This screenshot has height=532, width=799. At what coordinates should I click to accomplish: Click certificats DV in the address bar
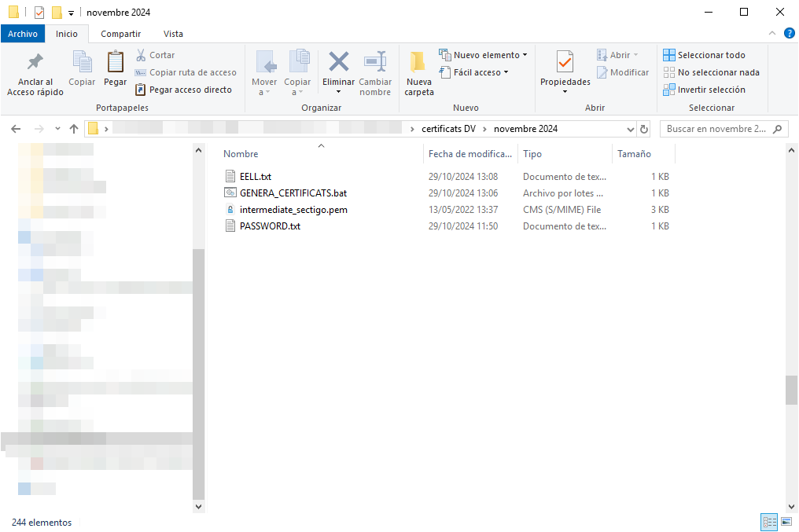(448, 129)
